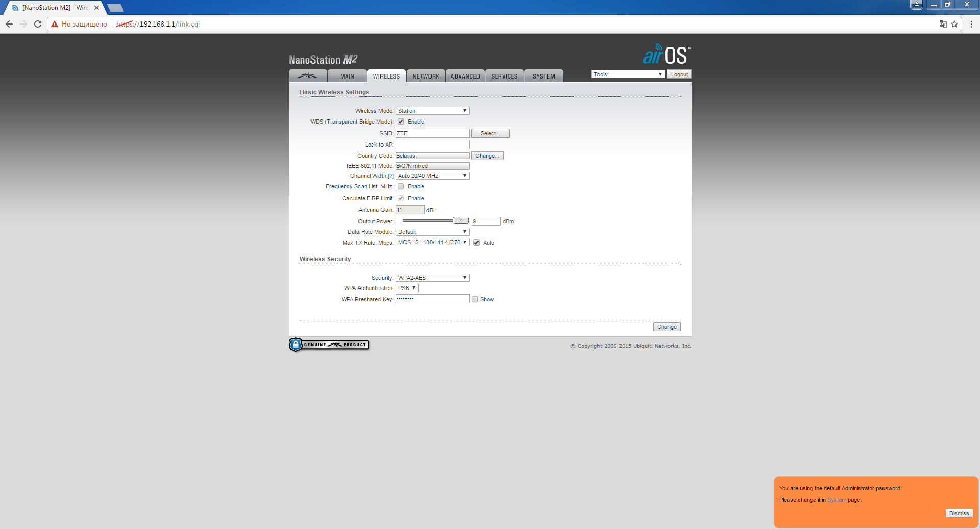This screenshot has width=980, height=529.
Task: Switch to the SYSTEM tab
Action: point(544,76)
